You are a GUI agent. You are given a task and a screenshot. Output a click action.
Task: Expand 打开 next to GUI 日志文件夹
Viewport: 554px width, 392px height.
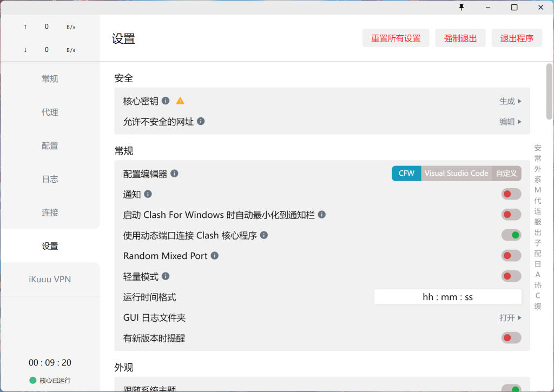(509, 317)
